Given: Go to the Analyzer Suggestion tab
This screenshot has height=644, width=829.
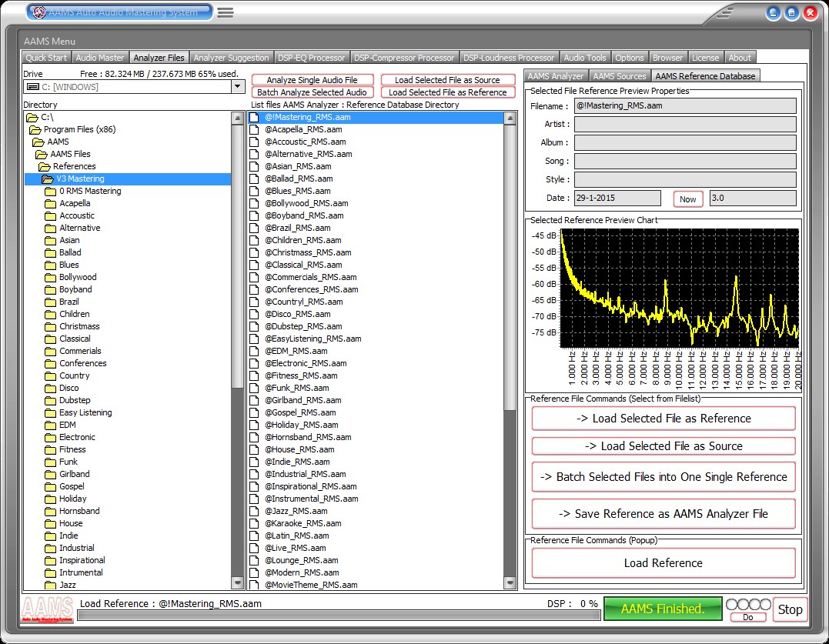Looking at the screenshot, I should tap(231, 58).
